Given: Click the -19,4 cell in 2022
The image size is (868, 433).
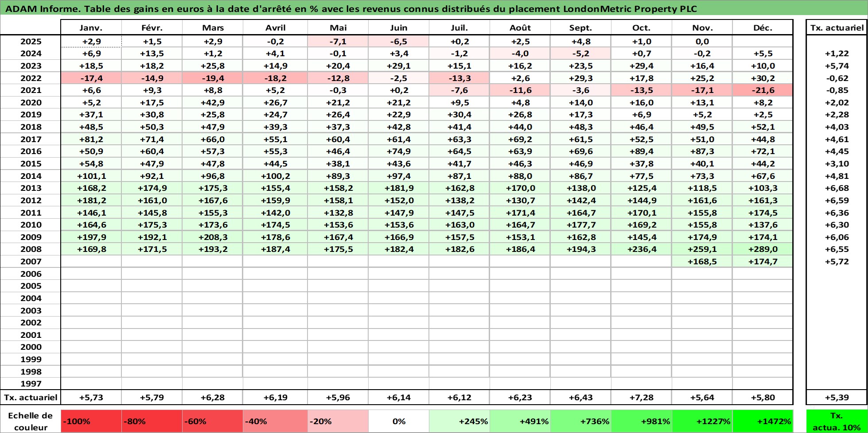Looking at the screenshot, I should pos(213,78).
